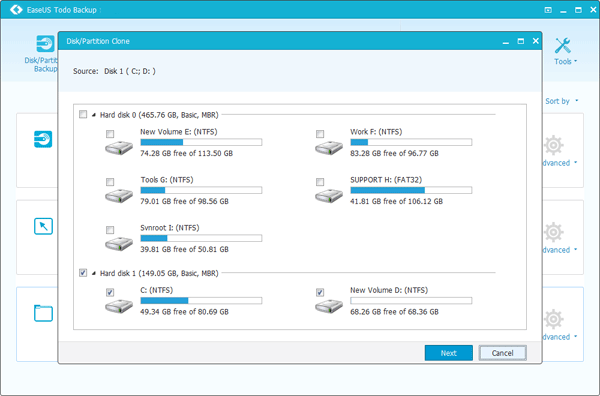Click gear icon in second task card

click(553, 232)
